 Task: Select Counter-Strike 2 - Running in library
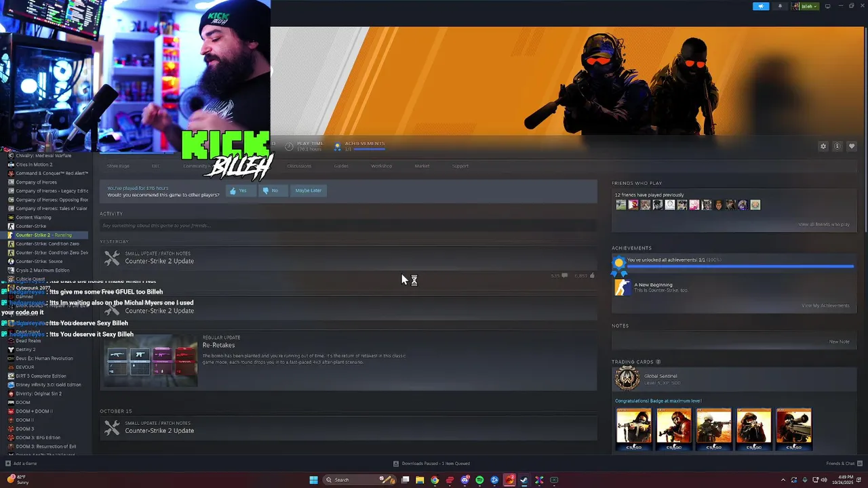(45, 235)
